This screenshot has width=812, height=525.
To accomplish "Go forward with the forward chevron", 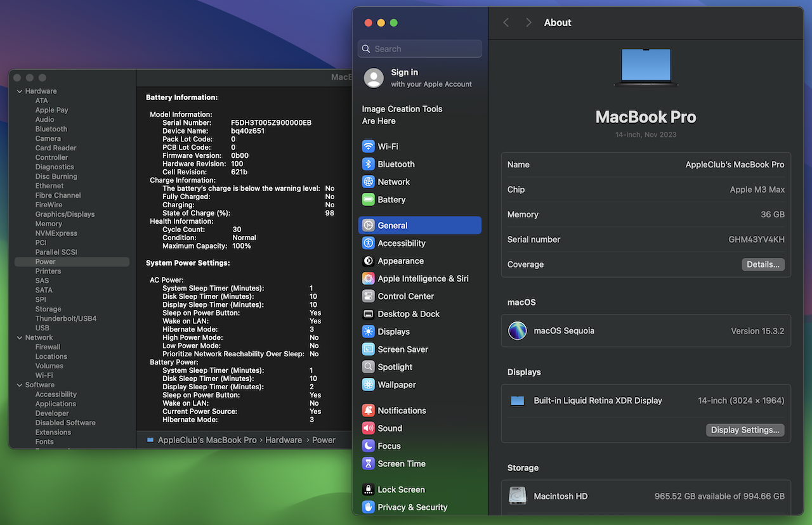I will click(x=528, y=22).
